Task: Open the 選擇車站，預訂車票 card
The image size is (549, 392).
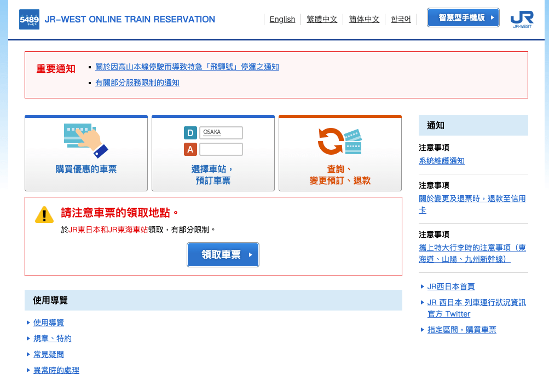Action: click(x=213, y=153)
